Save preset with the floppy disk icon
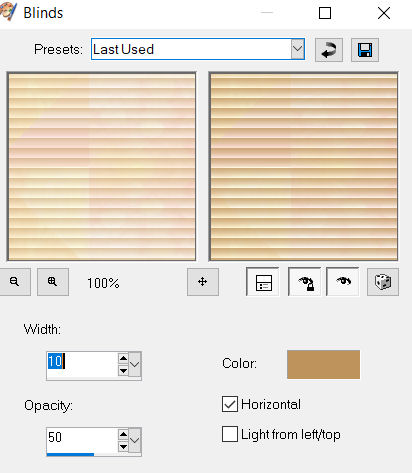Viewport: 412px width, 473px height. pyautogui.click(x=365, y=50)
